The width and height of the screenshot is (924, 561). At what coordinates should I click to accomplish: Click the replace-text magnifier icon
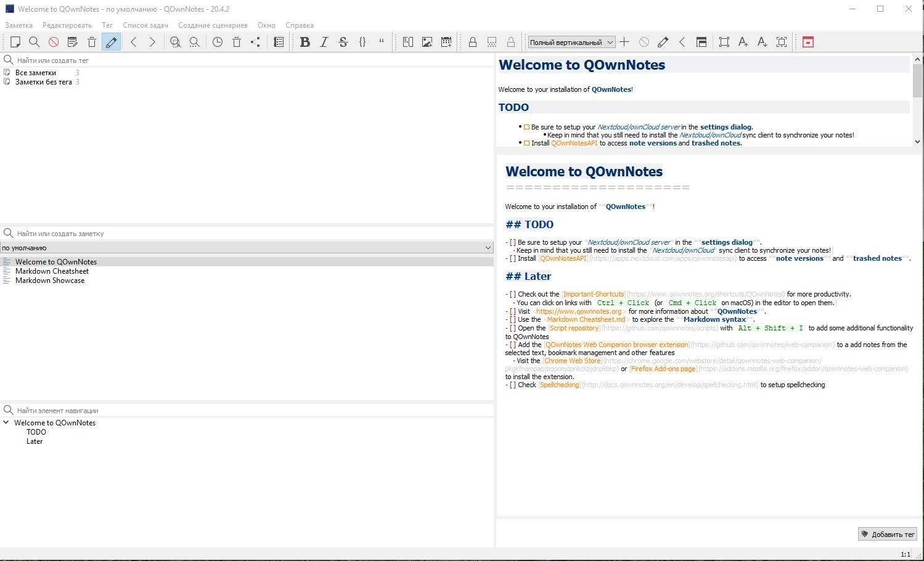click(195, 42)
